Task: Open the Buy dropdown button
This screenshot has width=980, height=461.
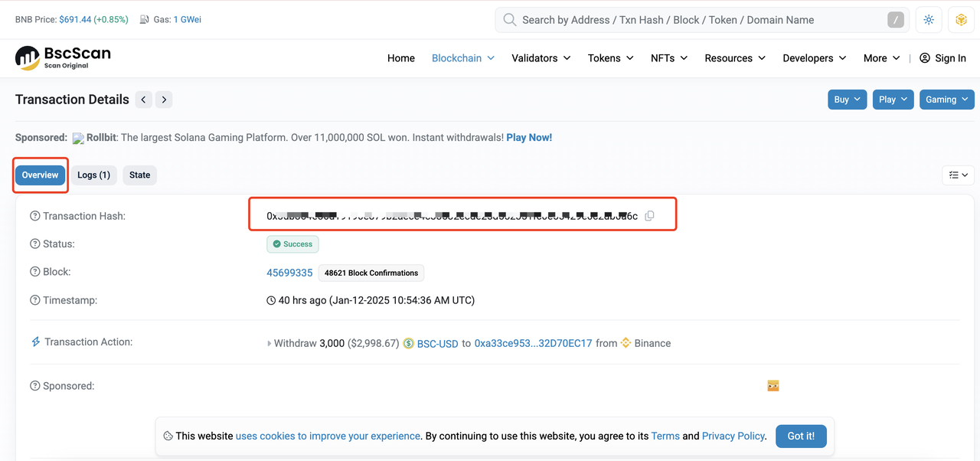Action: pos(847,100)
